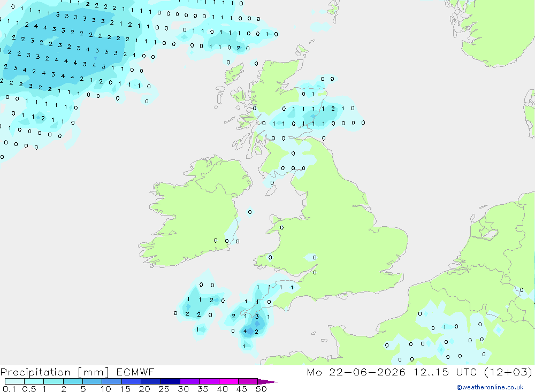Select the 2–5 mm legend swatch
Viewport: 535px width, 392px height.
click(x=73, y=381)
